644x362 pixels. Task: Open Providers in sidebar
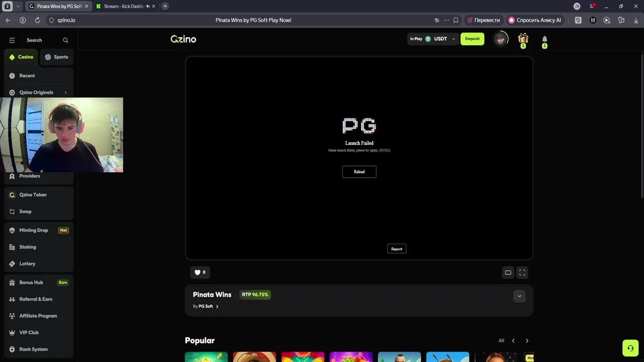click(x=39, y=176)
